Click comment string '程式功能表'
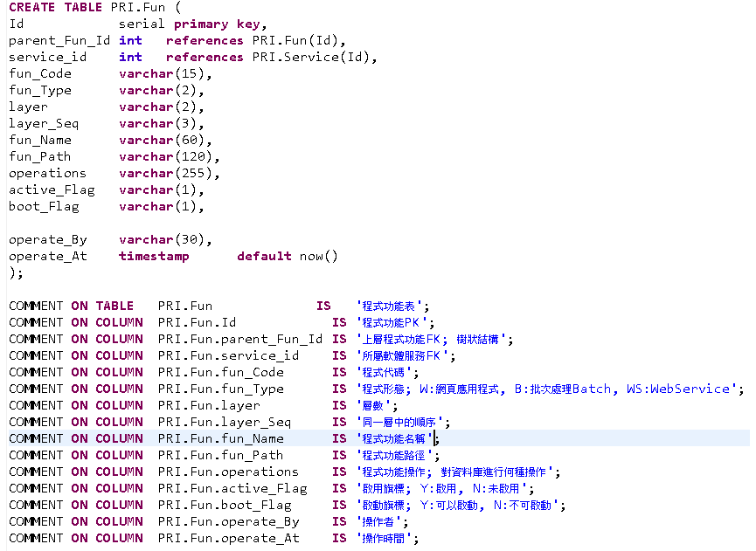The width and height of the screenshot is (756, 551). point(389,306)
